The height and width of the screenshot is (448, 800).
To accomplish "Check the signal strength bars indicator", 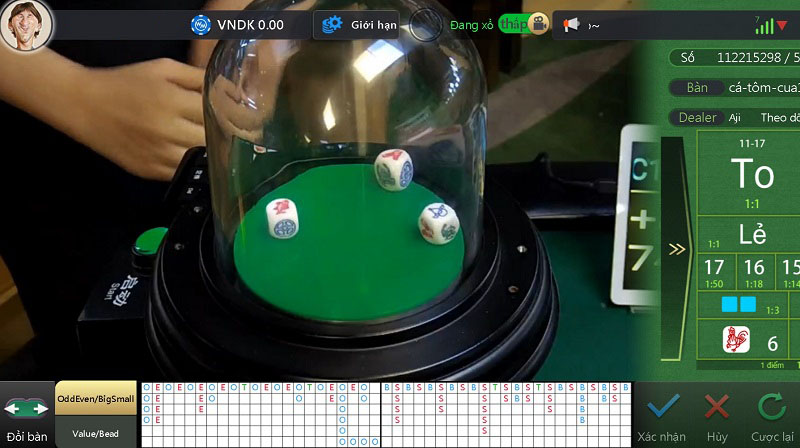I will pos(764,26).
